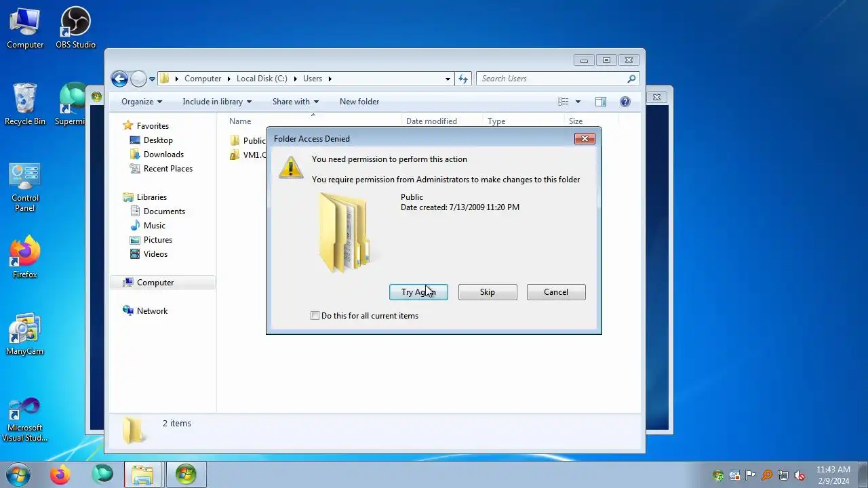Select Network in the navigation pane
The width and height of the screenshot is (868, 488).
(x=152, y=311)
